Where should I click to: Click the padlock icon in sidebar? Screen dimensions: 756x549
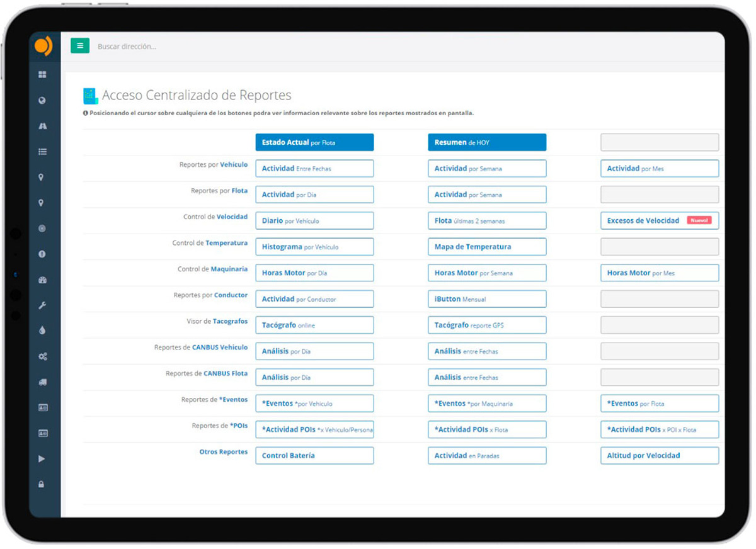[42, 484]
